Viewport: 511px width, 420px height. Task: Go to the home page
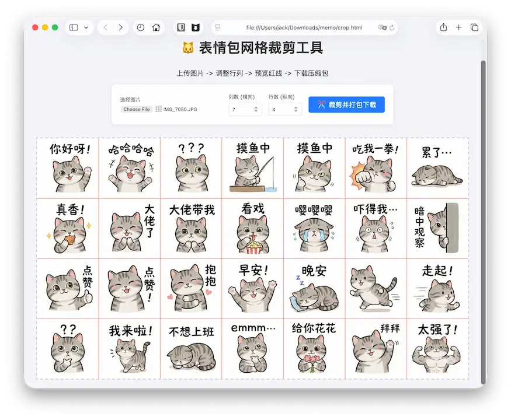point(156,27)
